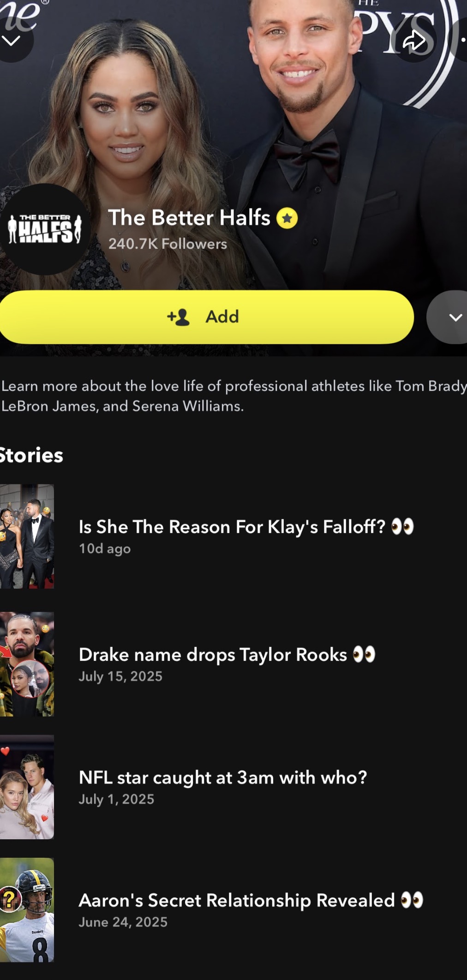Tap the 'July 1, 2025' date
This screenshot has height=980, width=467.
click(x=116, y=799)
